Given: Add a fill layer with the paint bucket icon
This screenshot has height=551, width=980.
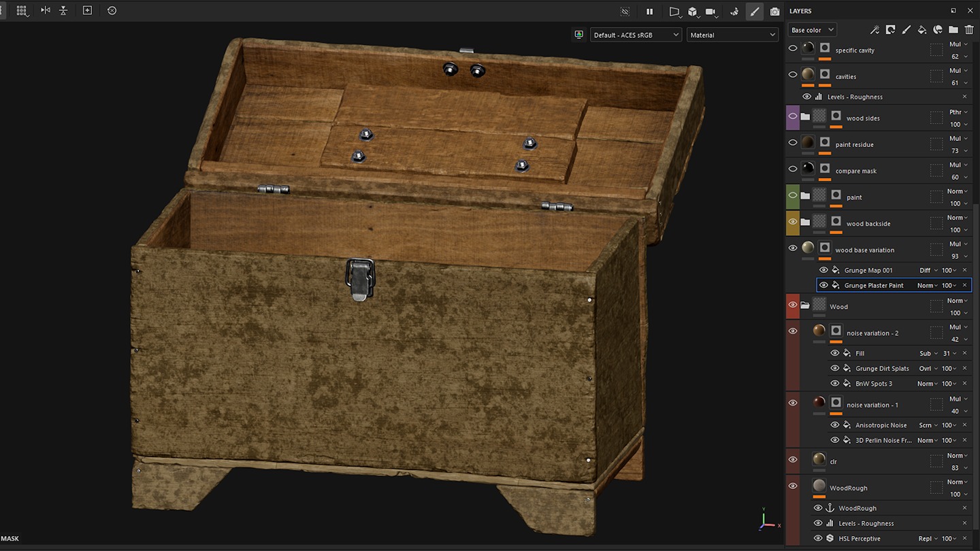Looking at the screenshot, I should coord(921,29).
